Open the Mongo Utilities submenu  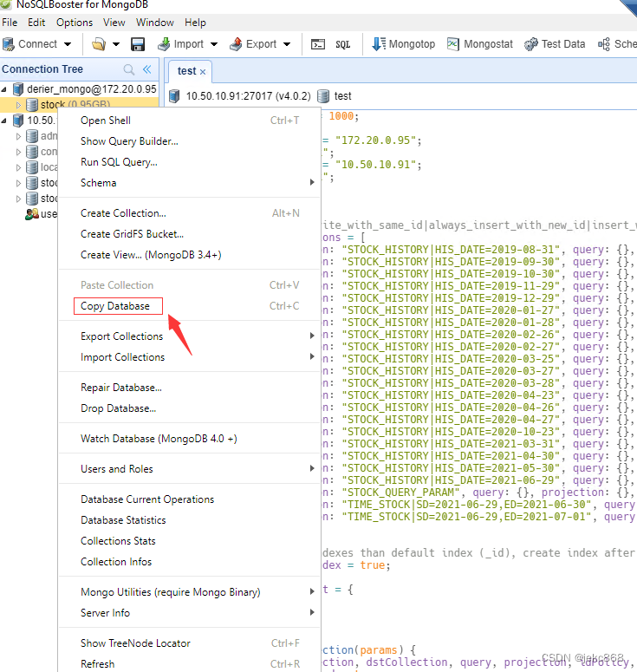coord(189,592)
